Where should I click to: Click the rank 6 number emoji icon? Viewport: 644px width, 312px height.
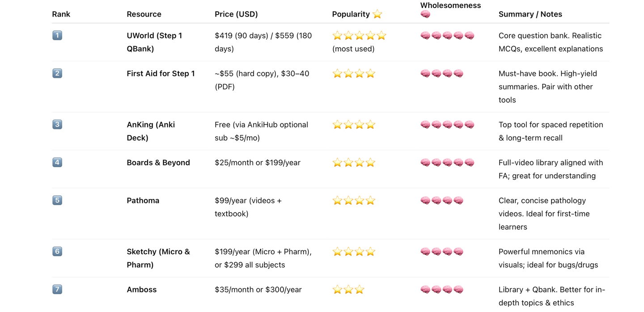(57, 251)
